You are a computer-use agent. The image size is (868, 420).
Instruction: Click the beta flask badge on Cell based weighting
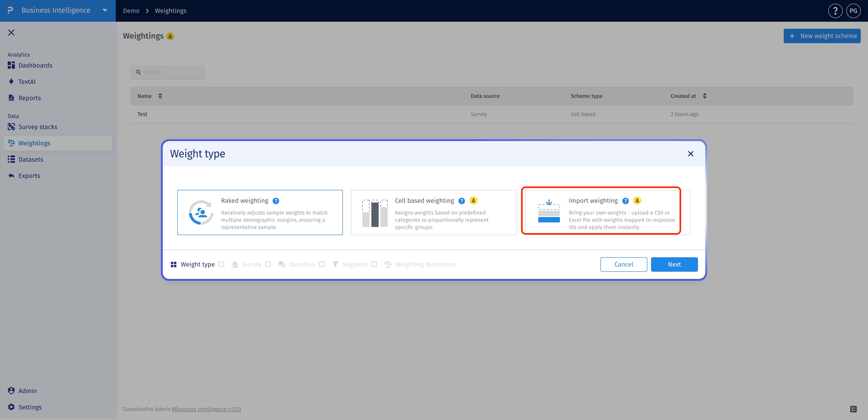[473, 201]
